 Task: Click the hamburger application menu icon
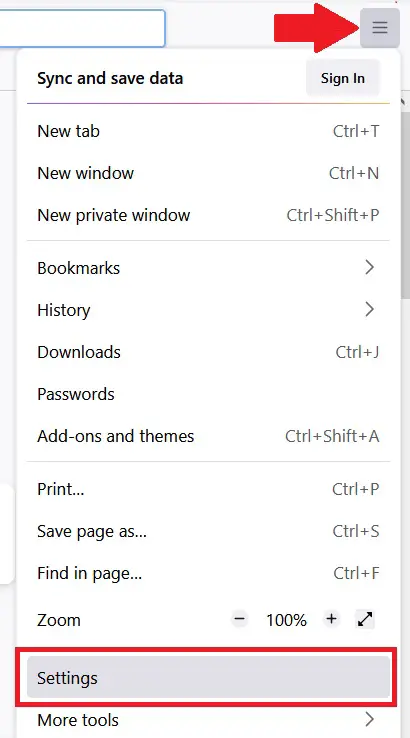(380, 28)
